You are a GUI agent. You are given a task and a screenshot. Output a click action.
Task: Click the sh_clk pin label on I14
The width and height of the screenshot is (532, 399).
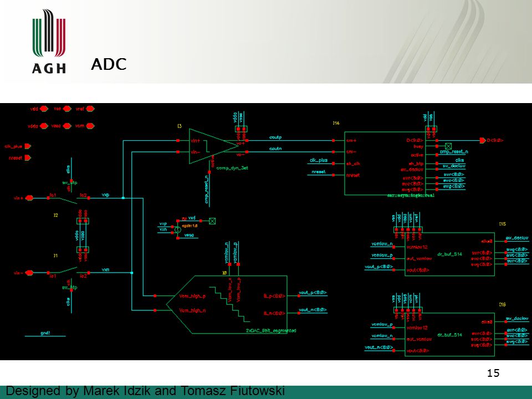(353, 163)
